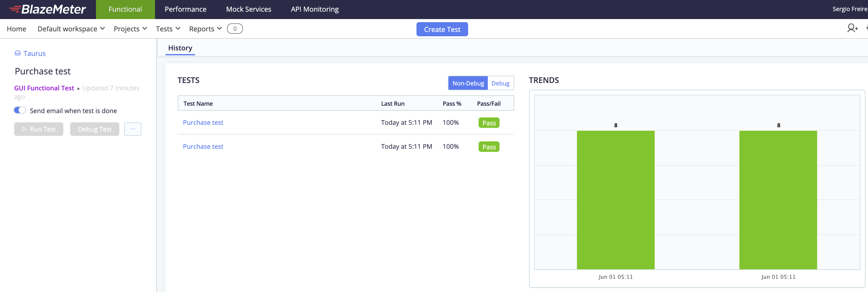Viewport: 868px width, 292px height.
Task: Expand the Default workspace dropdown
Action: click(x=71, y=29)
